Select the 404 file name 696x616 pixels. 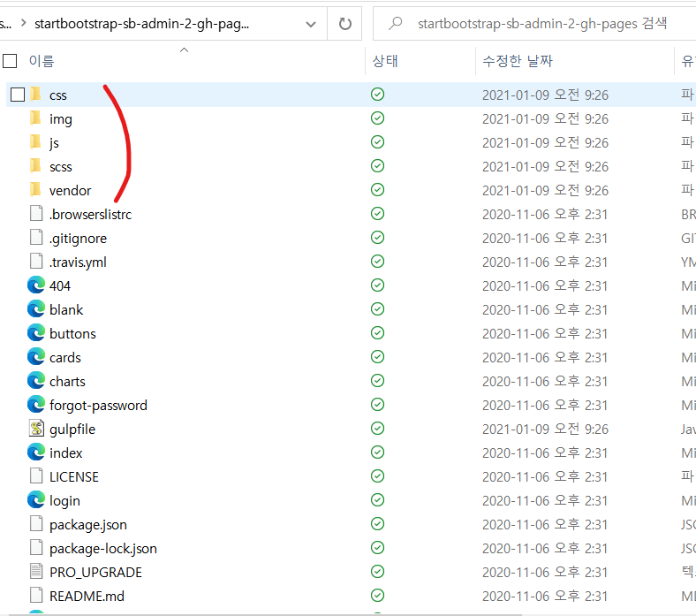(x=60, y=286)
